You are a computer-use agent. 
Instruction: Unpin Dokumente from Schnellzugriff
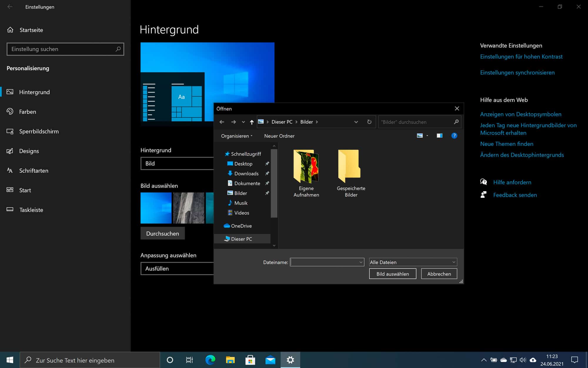(x=267, y=183)
